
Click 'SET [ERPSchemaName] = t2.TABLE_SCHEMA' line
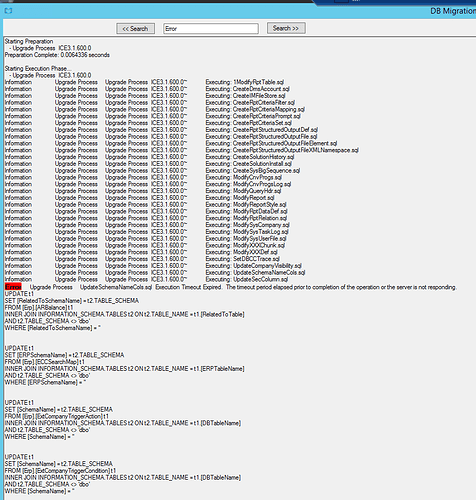(x=64, y=355)
